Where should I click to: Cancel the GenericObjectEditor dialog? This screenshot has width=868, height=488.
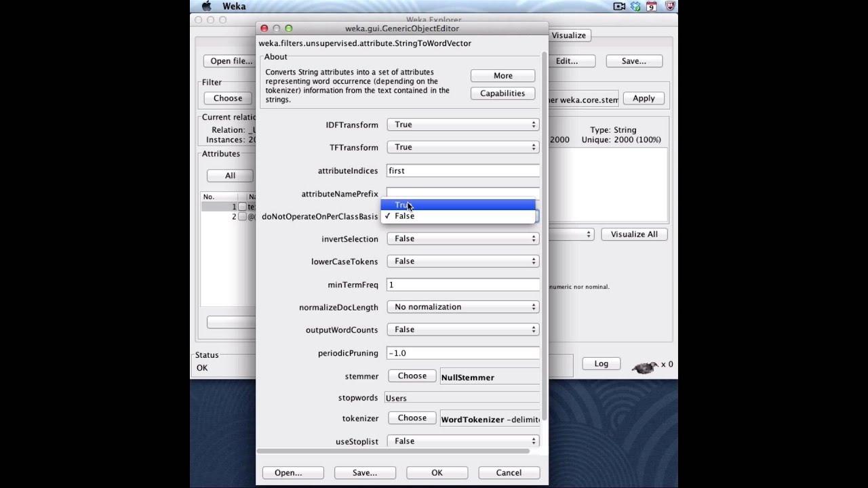coord(509,473)
